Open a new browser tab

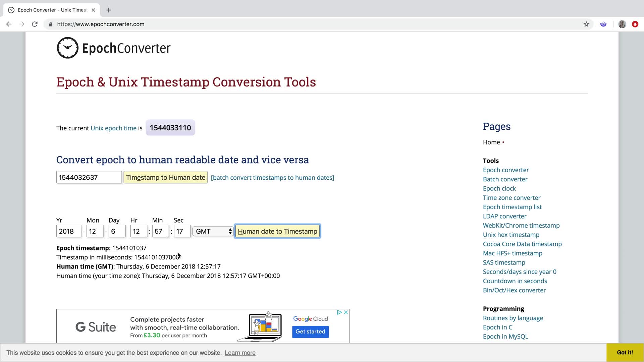point(108,10)
